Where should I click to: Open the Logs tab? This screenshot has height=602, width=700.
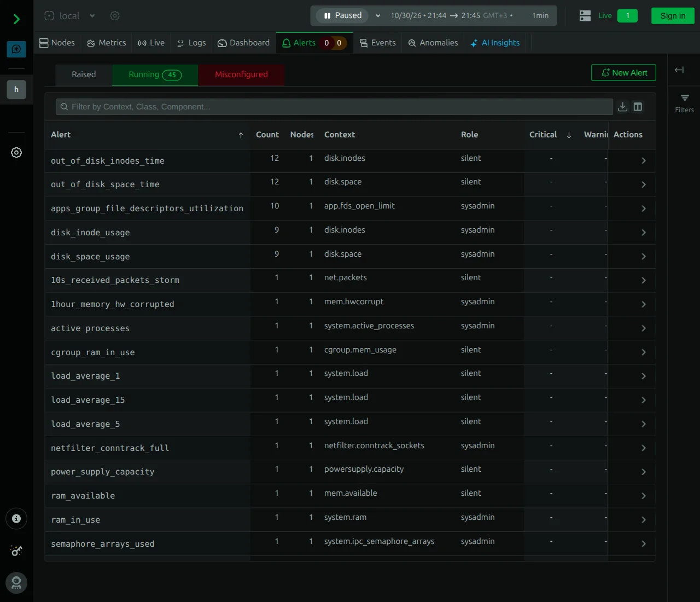coord(191,43)
